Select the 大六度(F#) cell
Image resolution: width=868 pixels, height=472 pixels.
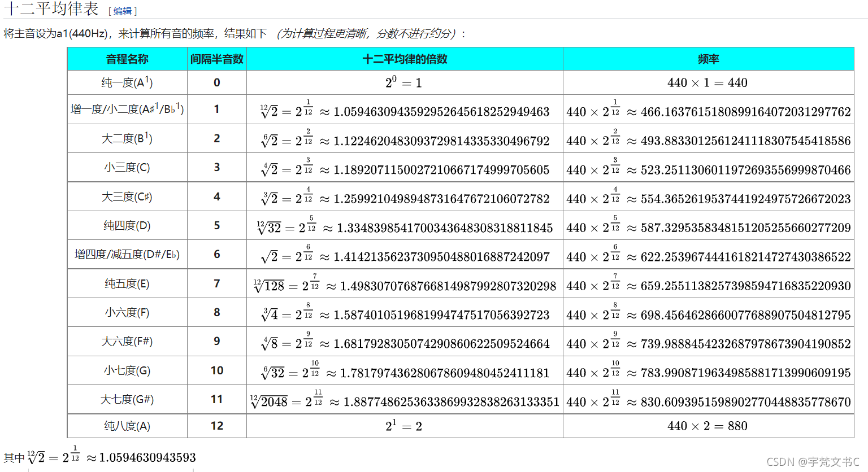click(127, 341)
